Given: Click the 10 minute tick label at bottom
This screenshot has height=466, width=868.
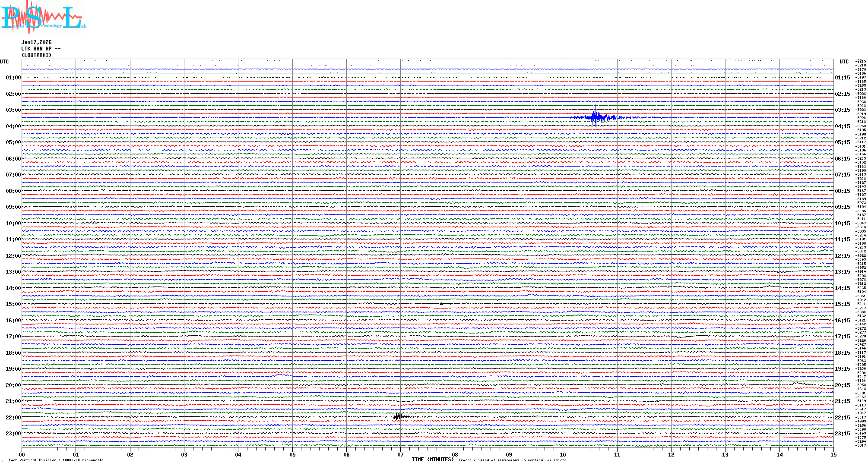Looking at the screenshot, I should (x=563, y=455).
